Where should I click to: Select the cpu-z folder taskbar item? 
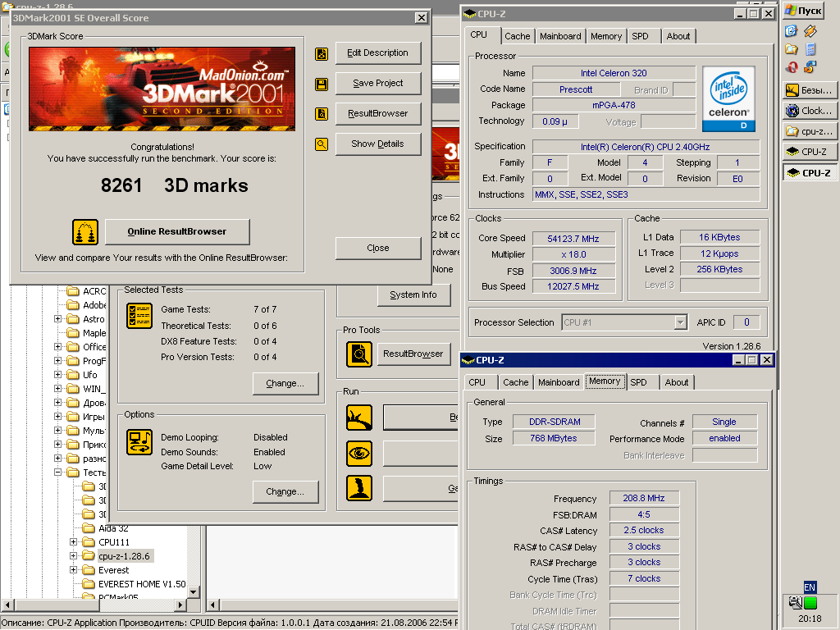[x=810, y=131]
